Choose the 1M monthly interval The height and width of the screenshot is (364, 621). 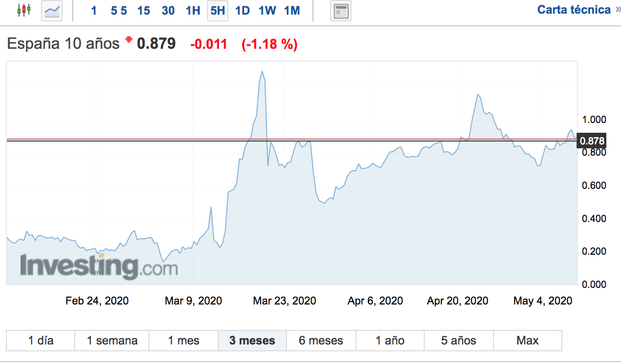pyautogui.click(x=292, y=11)
